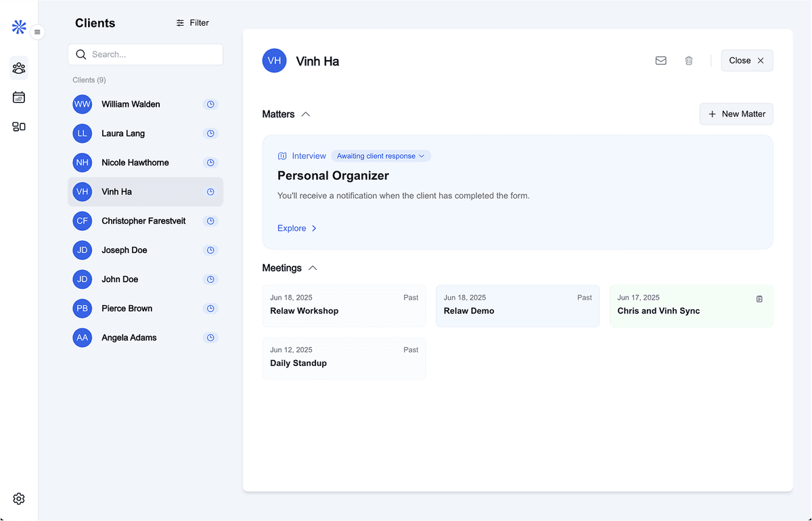Open the dashboard layout icon in sidebar
812x521 pixels.
point(19,127)
